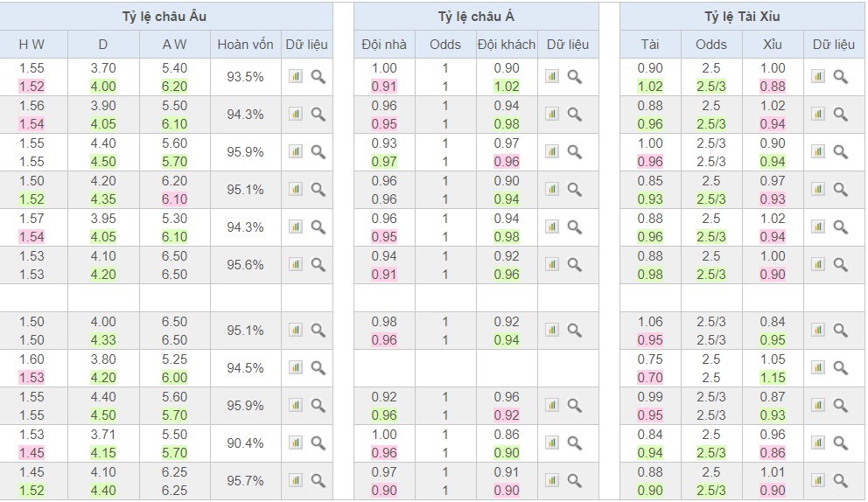This screenshot has height=502, width=868.
Task: Click magnifier icon in the 95.6% payout row
Action: [318, 264]
